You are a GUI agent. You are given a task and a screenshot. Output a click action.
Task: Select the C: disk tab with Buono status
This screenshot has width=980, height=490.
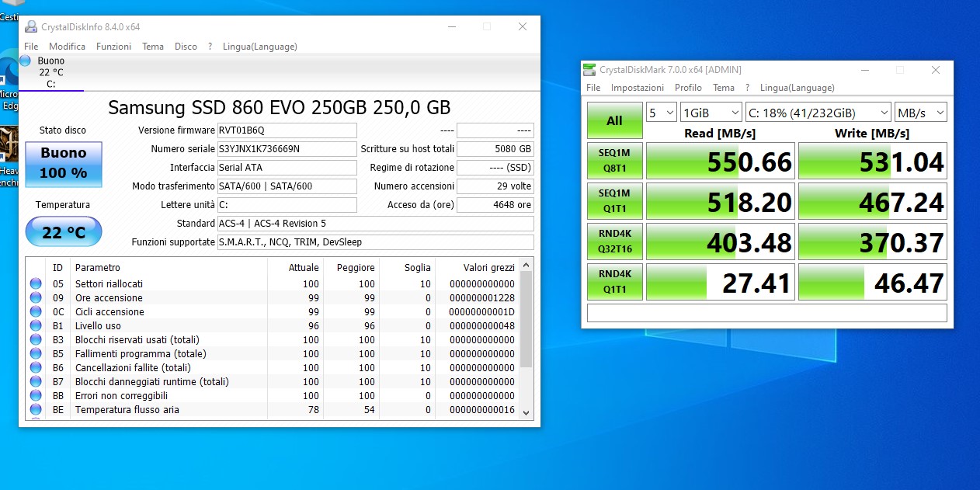pyautogui.click(x=51, y=72)
